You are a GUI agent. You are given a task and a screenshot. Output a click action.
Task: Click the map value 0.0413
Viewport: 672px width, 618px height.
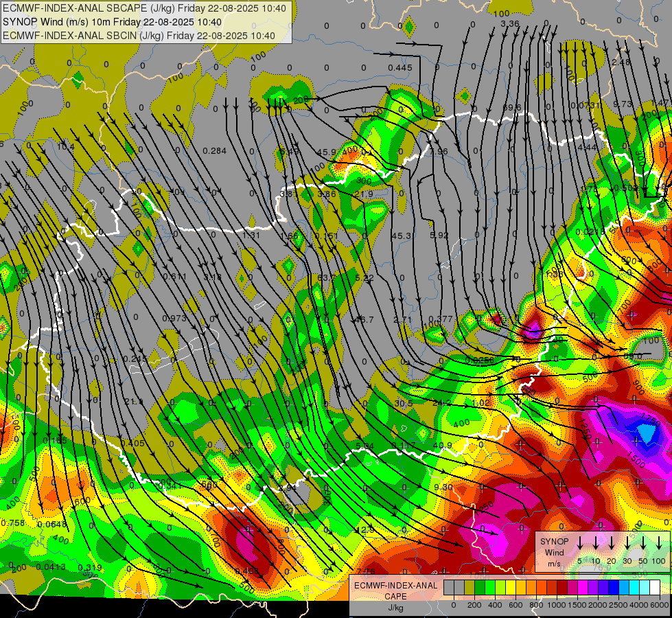click(x=51, y=567)
